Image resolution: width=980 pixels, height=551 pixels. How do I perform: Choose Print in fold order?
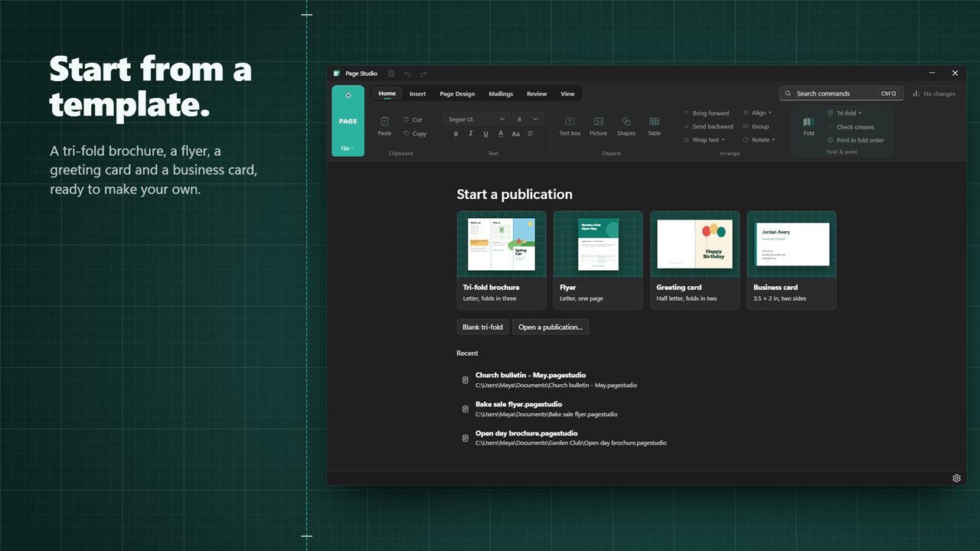(855, 140)
